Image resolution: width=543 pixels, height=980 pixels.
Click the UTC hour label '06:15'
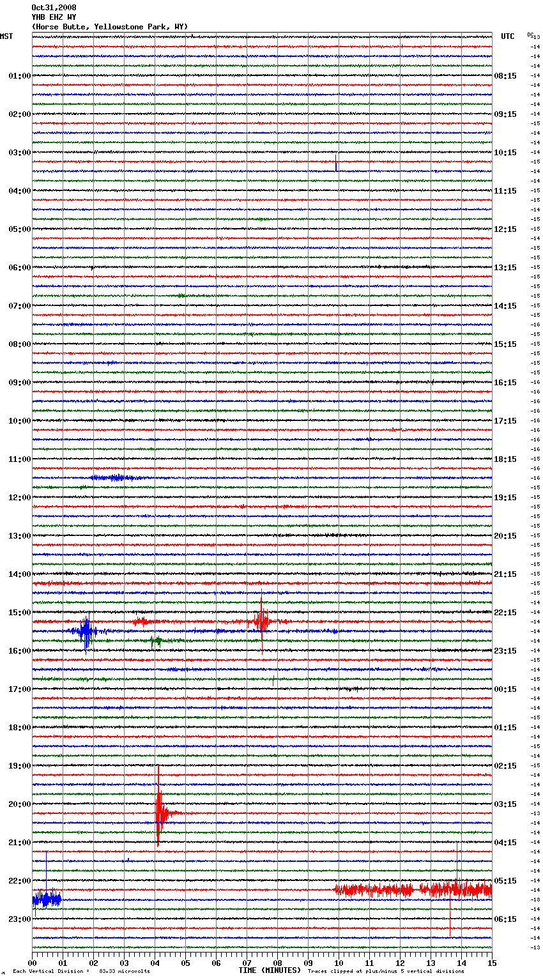click(505, 919)
